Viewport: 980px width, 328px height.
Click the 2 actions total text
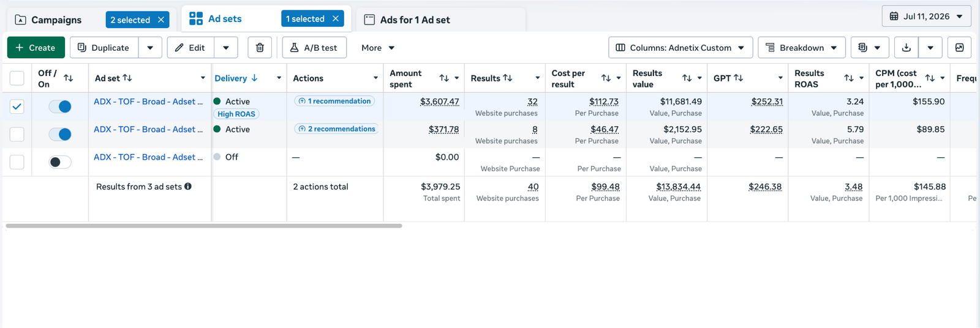pyautogui.click(x=320, y=187)
